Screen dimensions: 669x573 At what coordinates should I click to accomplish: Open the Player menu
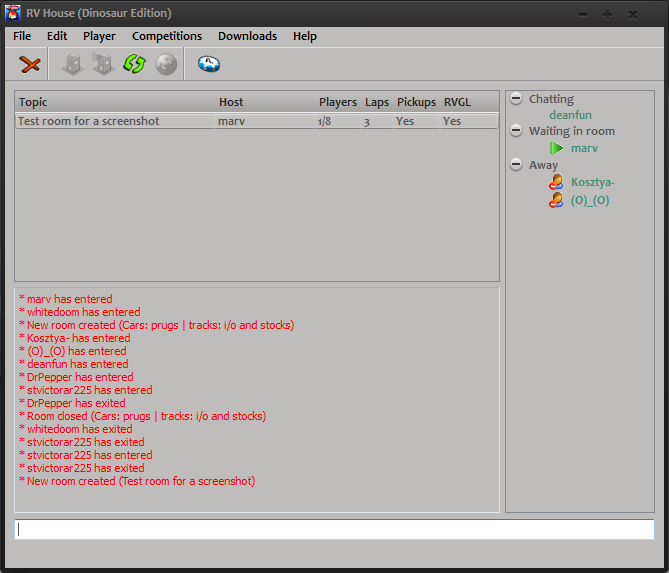coord(99,36)
